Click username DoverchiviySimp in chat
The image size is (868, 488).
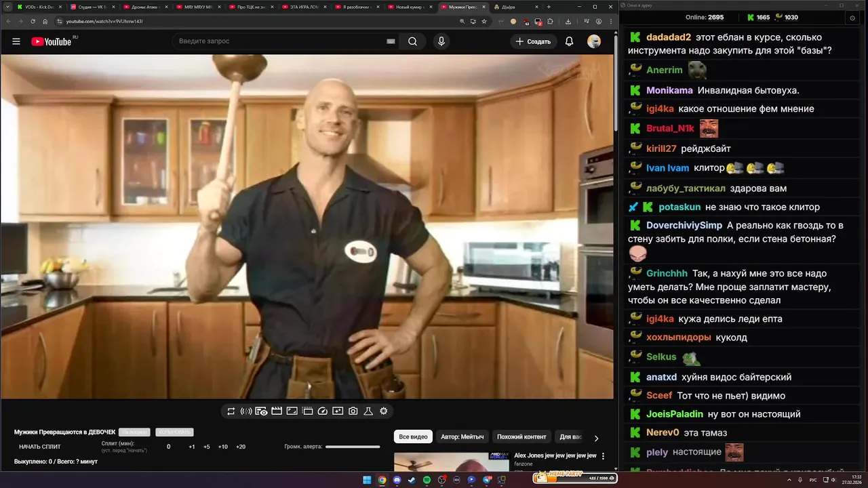(x=684, y=225)
